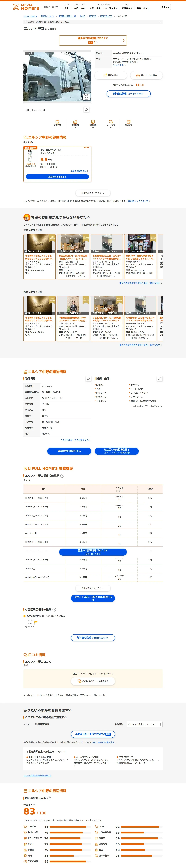The image size is (186, 868).
Task: Open the ニッパンハウス rental company card
Action: (140, 256)
